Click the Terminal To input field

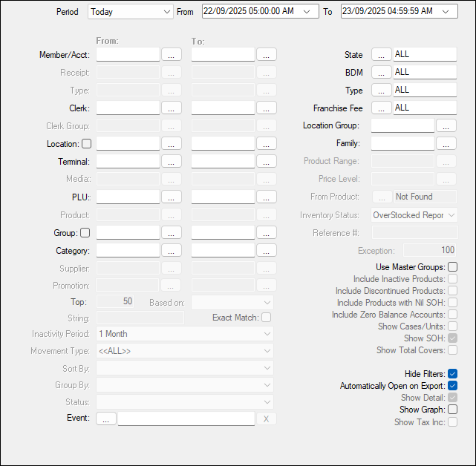tap(223, 162)
